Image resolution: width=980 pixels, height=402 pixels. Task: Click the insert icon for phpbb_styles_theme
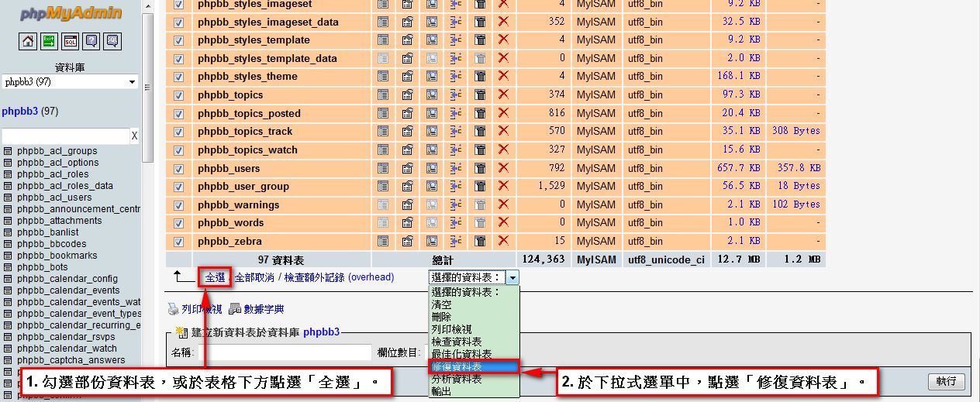[456, 76]
